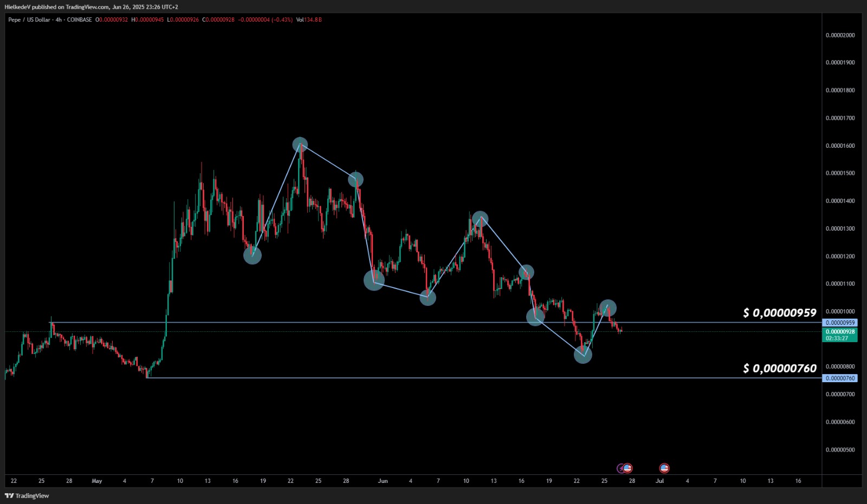Click the 0.00001300 price scale label
Viewport: 867px width, 504px height.
(x=840, y=228)
